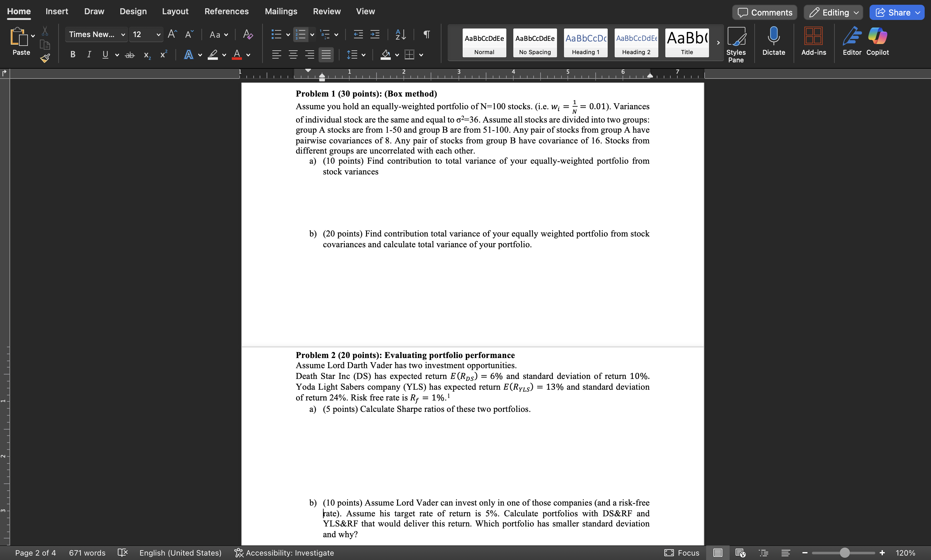Open the Layout tab
931x560 pixels.
point(175,11)
